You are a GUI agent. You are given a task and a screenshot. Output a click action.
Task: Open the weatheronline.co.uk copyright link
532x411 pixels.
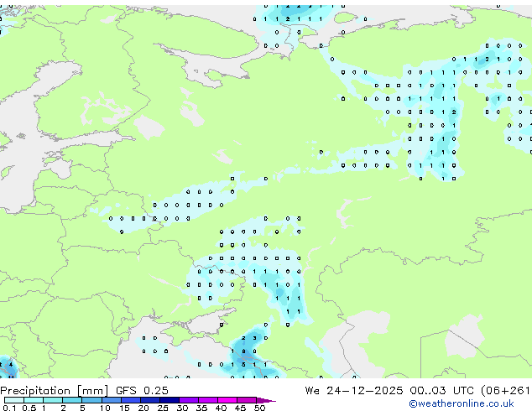tap(462, 403)
